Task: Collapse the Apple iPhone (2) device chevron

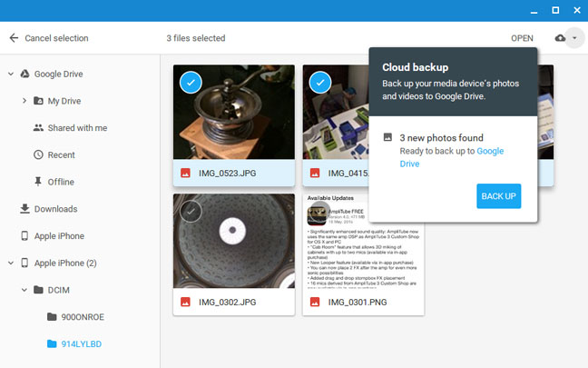Action: point(11,263)
